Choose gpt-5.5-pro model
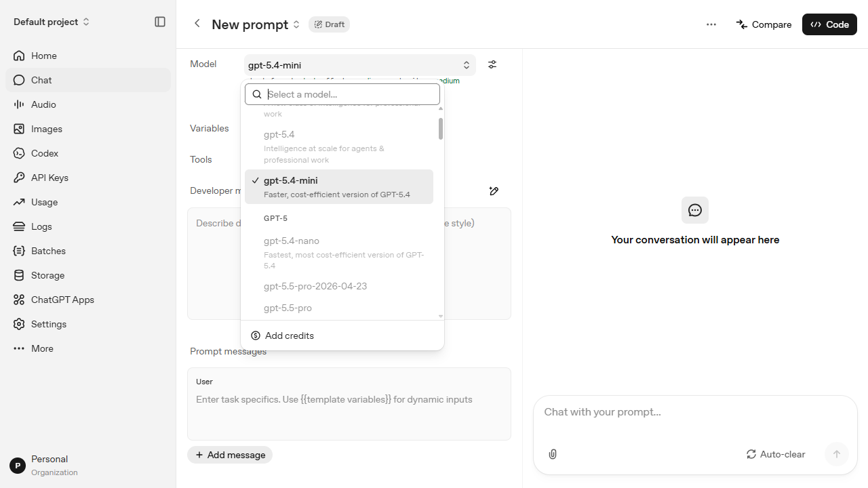Viewport: 868px width, 488px height. [x=339, y=308]
